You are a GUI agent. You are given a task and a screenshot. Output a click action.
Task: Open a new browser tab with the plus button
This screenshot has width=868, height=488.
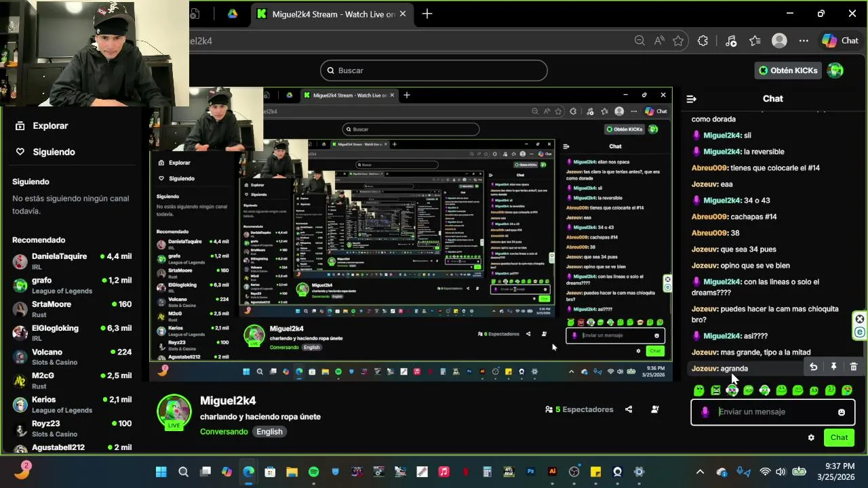click(427, 14)
